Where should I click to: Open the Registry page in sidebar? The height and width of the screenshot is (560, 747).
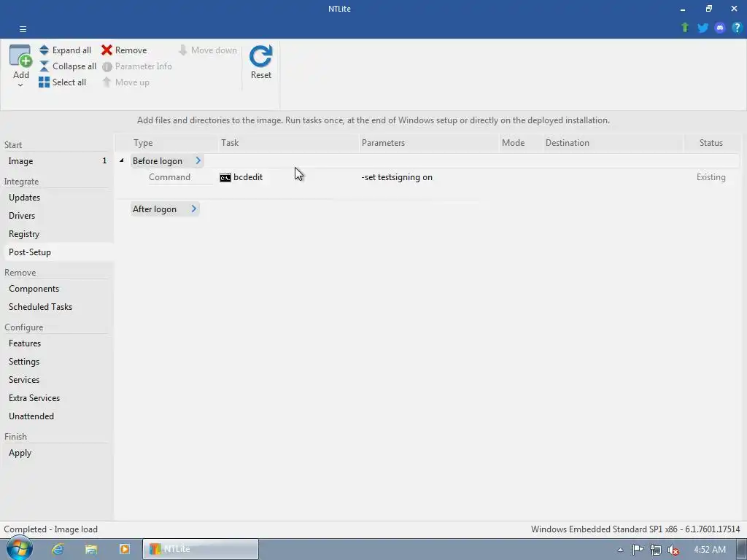click(x=57, y=234)
